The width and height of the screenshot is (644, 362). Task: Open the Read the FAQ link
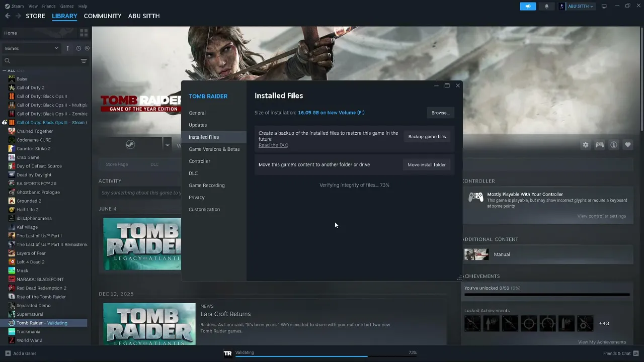[273, 145]
